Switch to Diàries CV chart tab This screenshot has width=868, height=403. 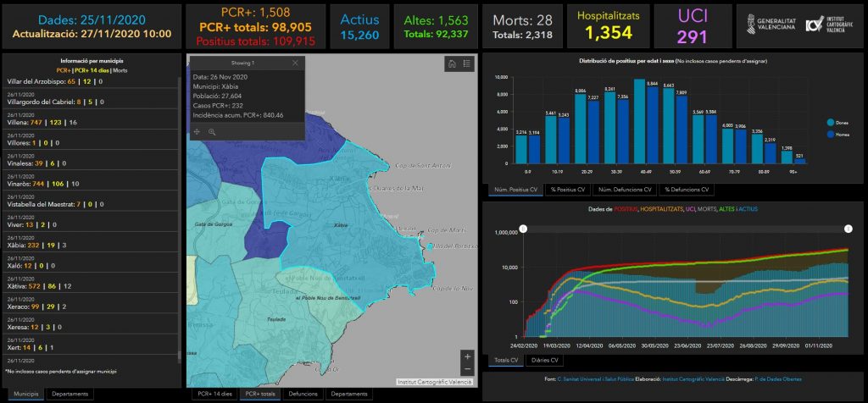tap(544, 360)
